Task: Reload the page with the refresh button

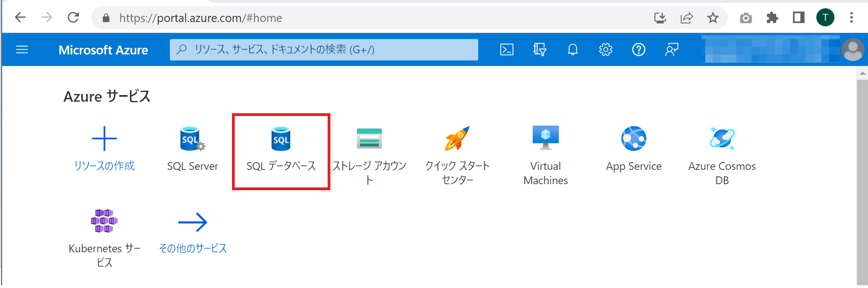Action: coord(73,18)
